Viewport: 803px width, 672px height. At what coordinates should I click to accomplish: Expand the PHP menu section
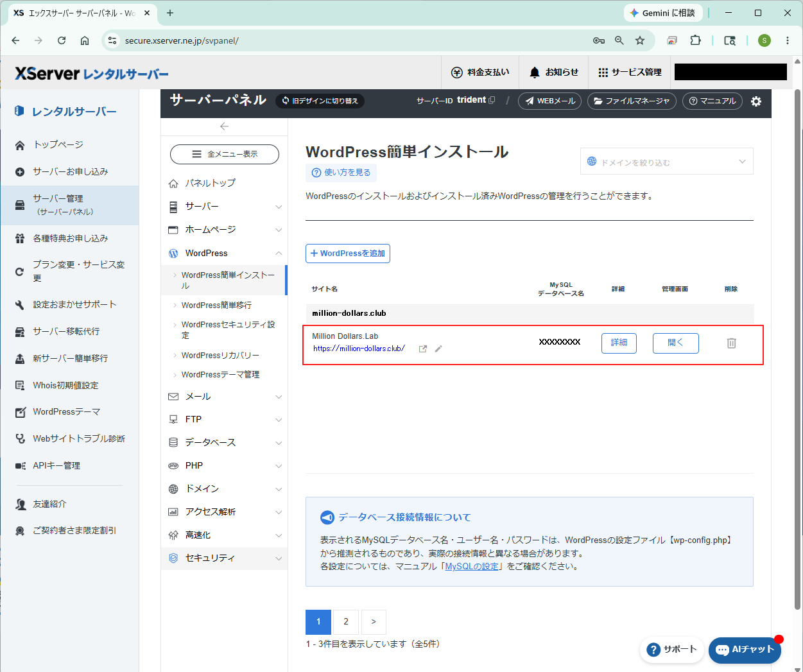pos(225,465)
